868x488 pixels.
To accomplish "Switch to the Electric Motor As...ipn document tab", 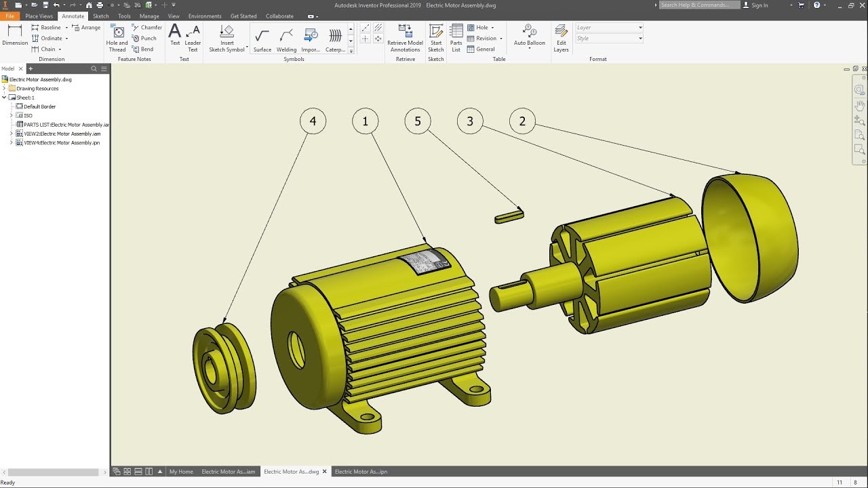I will pos(360,471).
